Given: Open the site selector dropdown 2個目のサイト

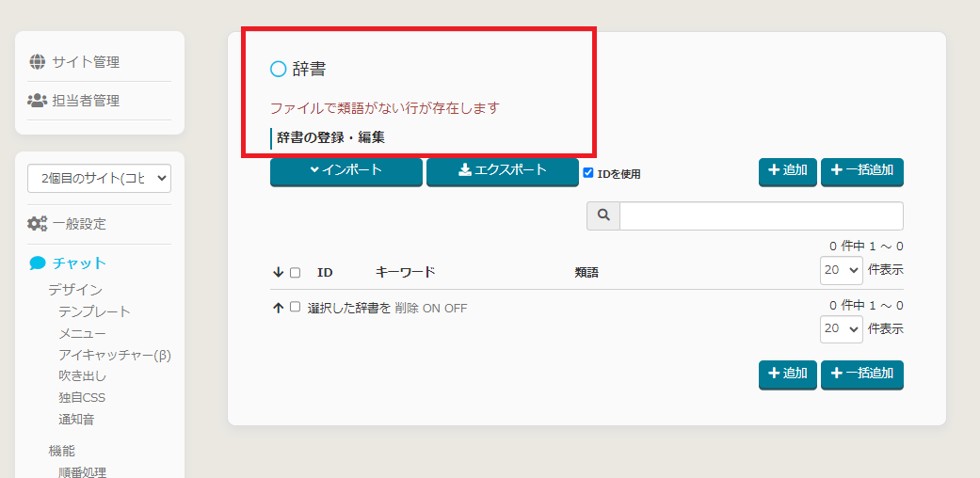Looking at the screenshot, I should click(99, 178).
